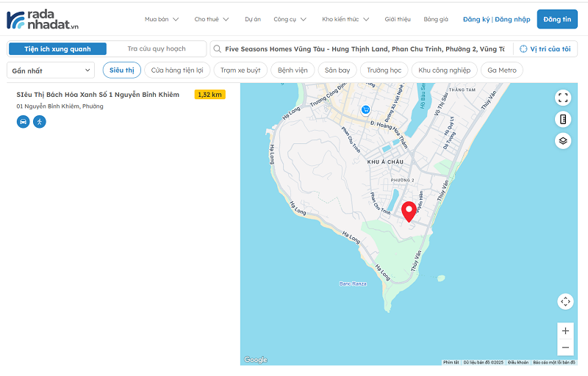Viewport: 588px width, 376px height.
Task: Click the red location pin on map
Action: 408,210
